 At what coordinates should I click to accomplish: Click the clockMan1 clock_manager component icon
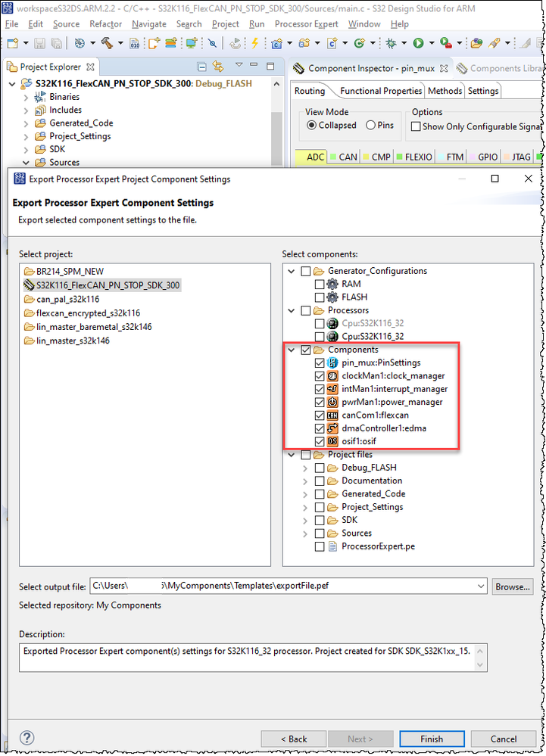tap(332, 375)
